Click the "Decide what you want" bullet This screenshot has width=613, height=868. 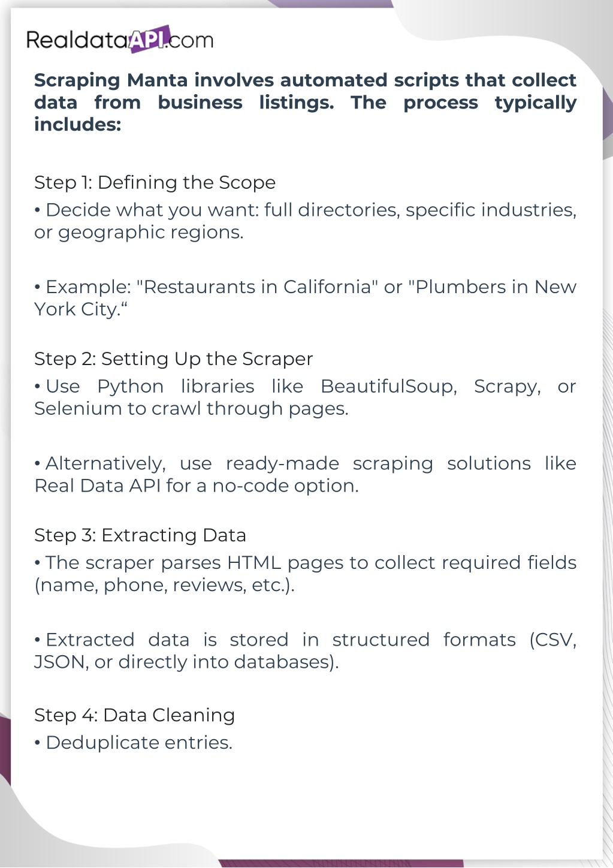[305, 221]
